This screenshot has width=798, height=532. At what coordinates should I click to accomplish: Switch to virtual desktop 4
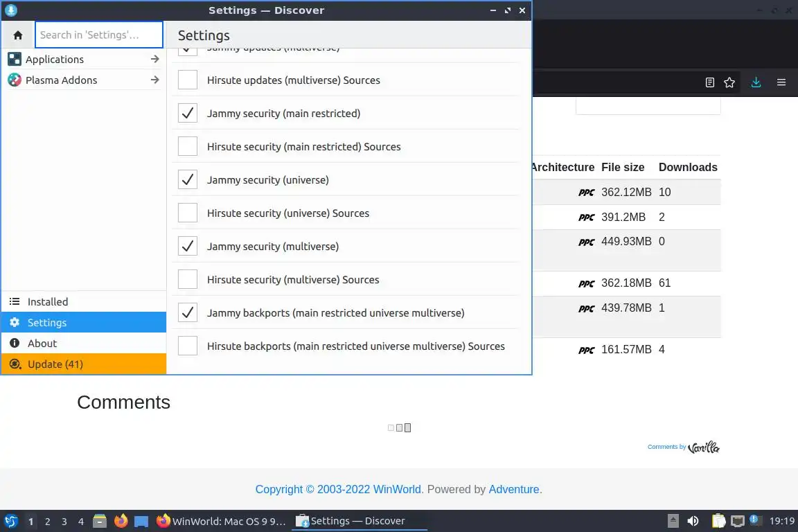[x=81, y=522]
